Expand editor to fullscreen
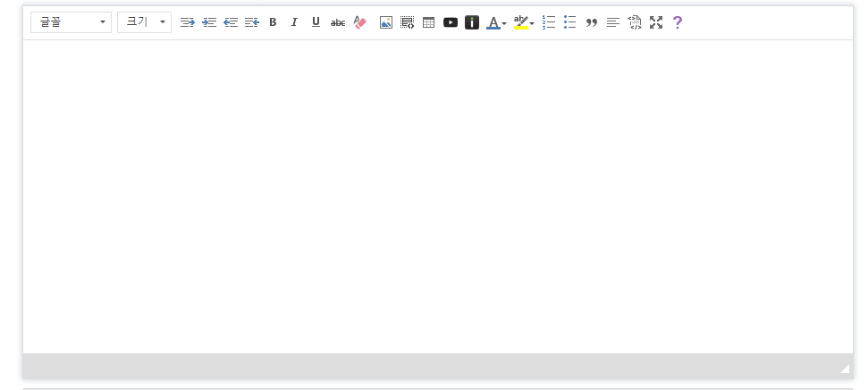The width and height of the screenshot is (868, 390). [x=656, y=22]
